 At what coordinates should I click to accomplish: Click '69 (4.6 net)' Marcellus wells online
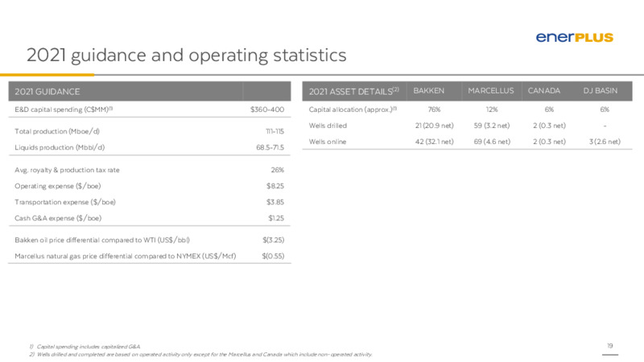click(x=492, y=142)
